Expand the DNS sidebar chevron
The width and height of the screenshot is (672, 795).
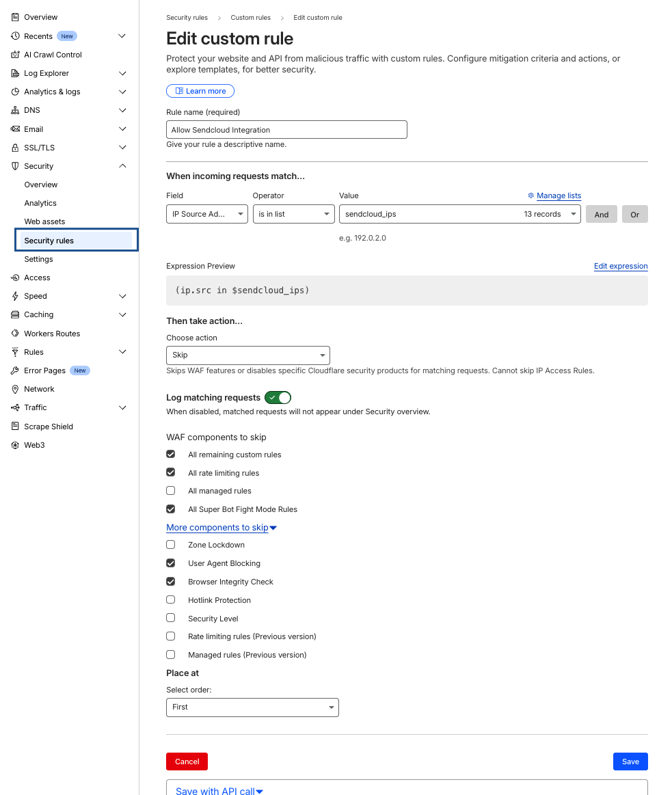tap(122, 110)
